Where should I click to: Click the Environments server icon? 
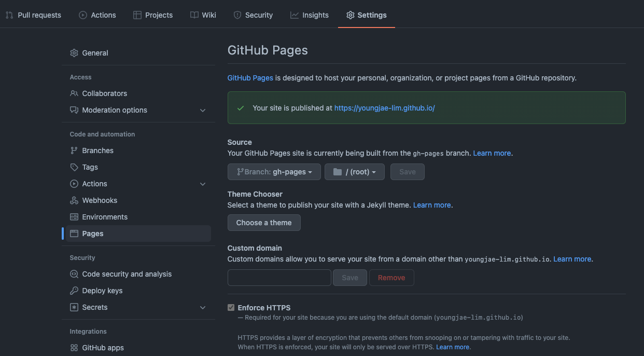coord(74,217)
